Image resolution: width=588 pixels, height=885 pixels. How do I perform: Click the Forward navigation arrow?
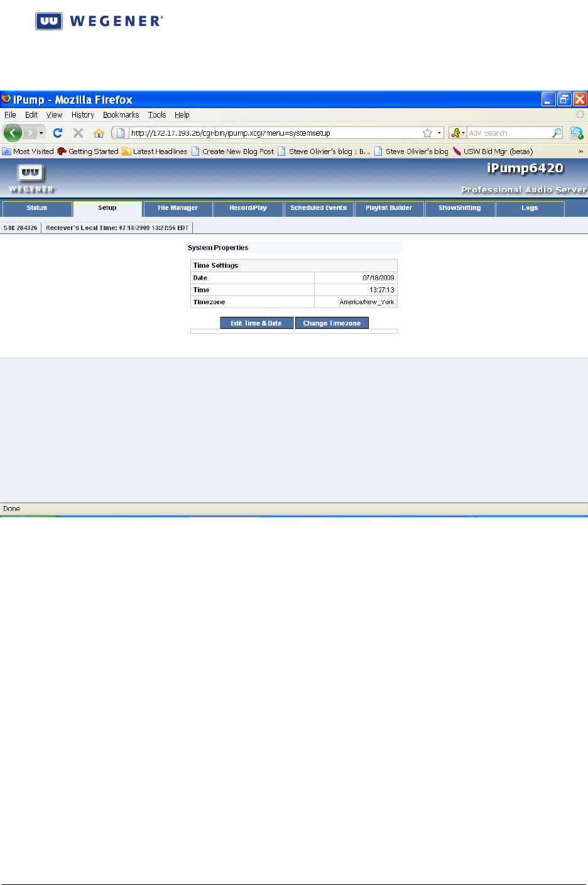tap(30, 133)
